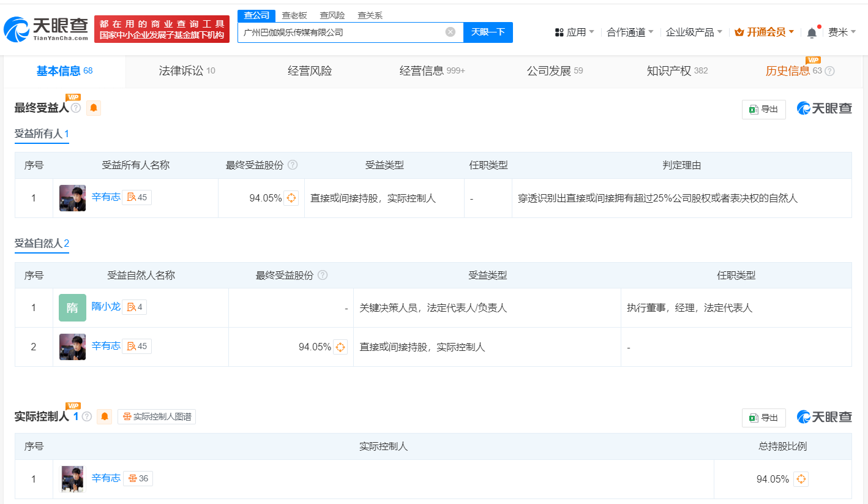Toggle the orange alert bell beside 实际控制人

(x=105, y=416)
